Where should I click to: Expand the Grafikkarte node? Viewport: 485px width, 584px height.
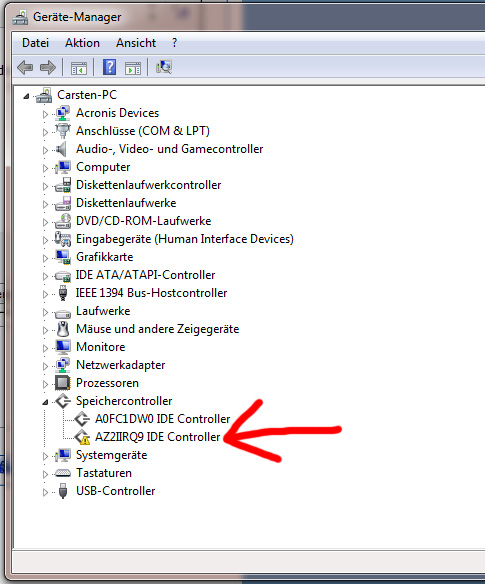point(45,258)
